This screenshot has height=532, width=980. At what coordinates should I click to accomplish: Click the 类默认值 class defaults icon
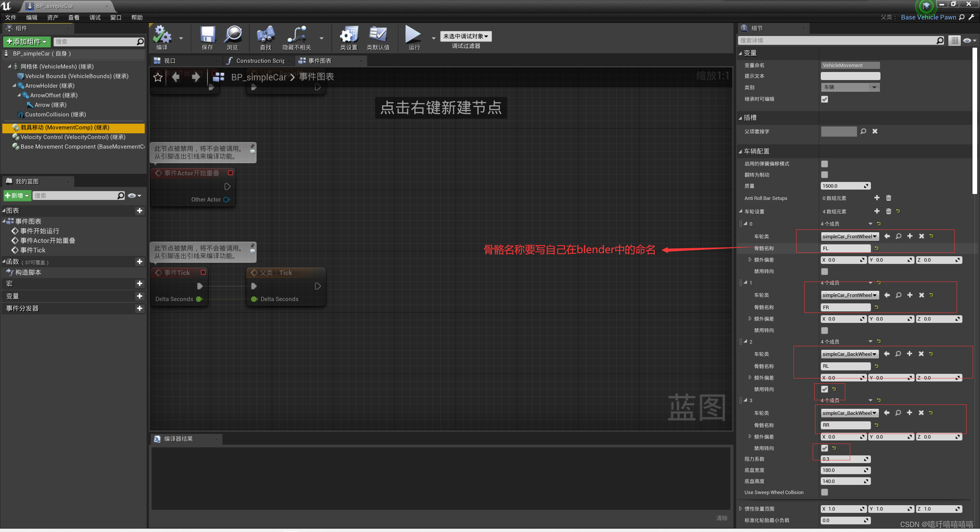pos(378,35)
